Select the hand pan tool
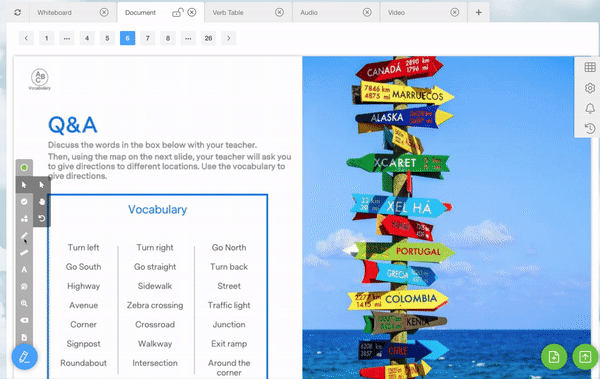This screenshot has width=600, height=379. click(x=42, y=201)
